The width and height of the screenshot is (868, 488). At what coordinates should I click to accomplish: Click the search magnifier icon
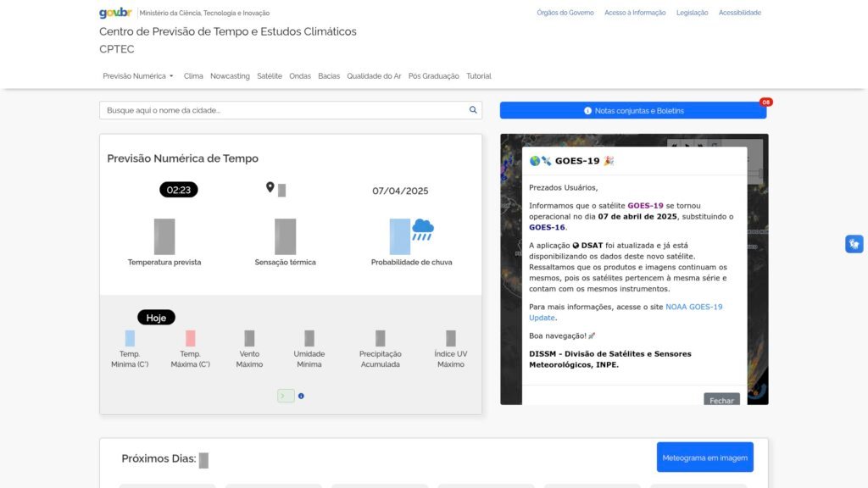[473, 110]
